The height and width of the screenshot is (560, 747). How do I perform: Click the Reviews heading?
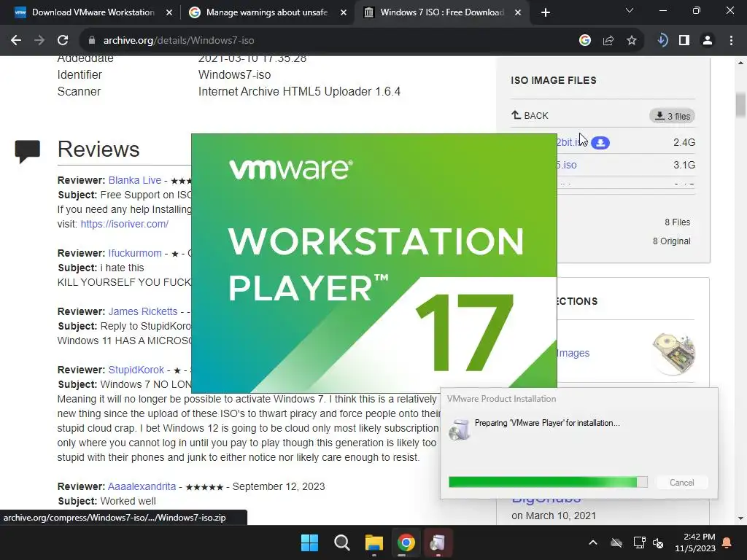[x=98, y=149]
